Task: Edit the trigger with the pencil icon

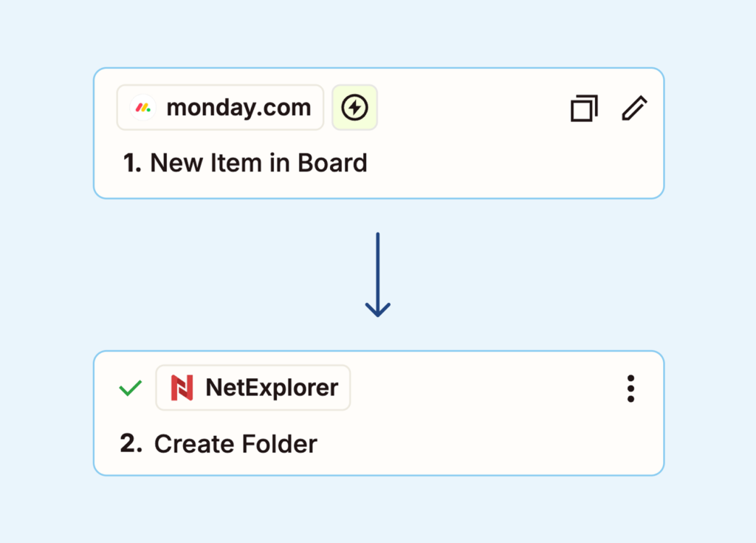Action: click(x=633, y=108)
